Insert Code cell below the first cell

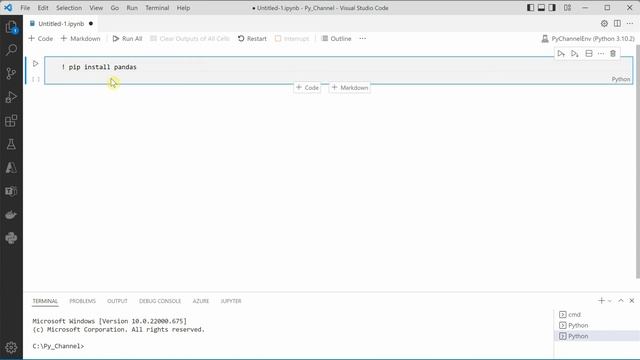pos(307,88)
